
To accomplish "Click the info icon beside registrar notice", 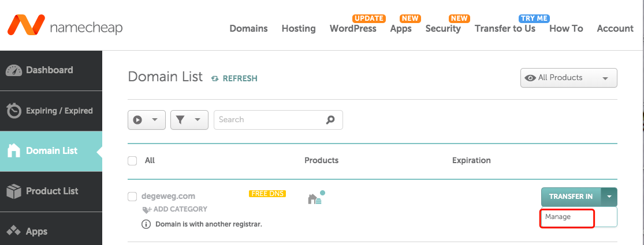I will pyautogui.click(x=146, y=224).
